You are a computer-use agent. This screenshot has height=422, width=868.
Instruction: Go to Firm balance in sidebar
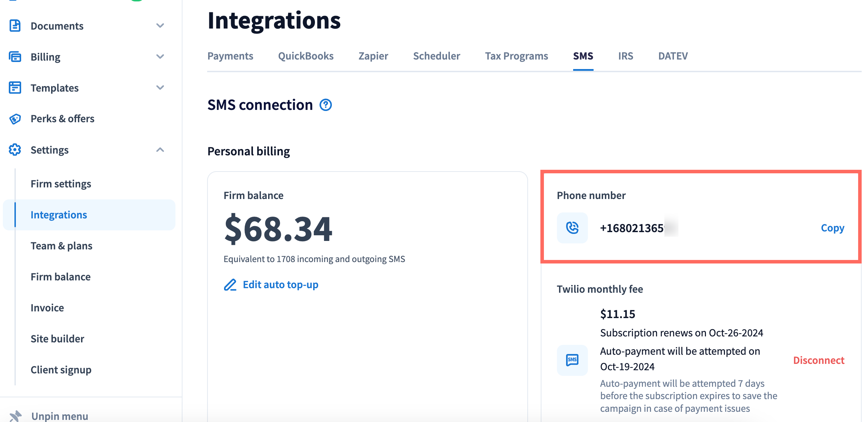[61, 277]
